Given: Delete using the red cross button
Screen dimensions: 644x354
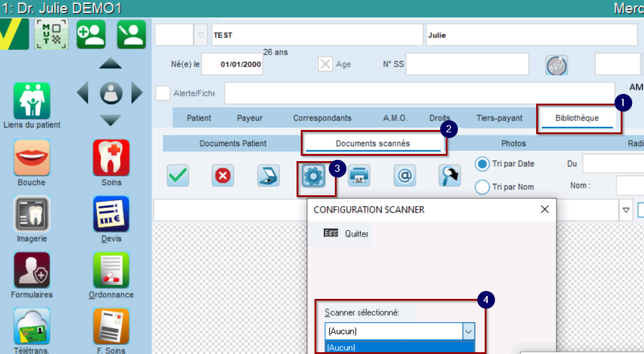Looking at the screenshot, I should (223, 176).
